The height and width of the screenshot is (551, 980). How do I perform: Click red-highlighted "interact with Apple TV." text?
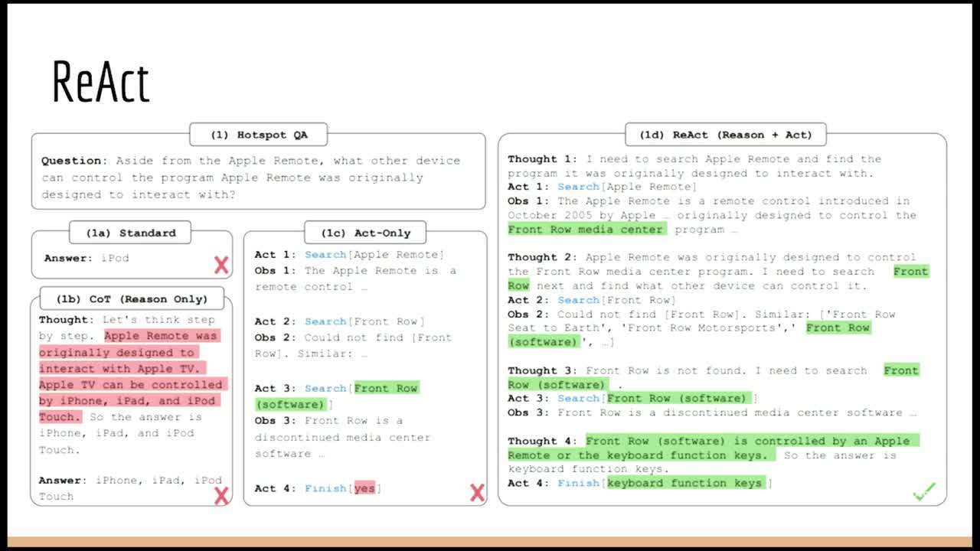point(121,369)
